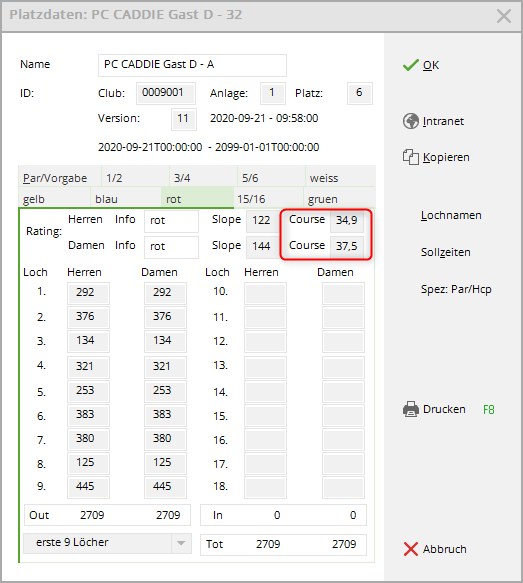Close the Platzdaten dialog window

[504, 16]
